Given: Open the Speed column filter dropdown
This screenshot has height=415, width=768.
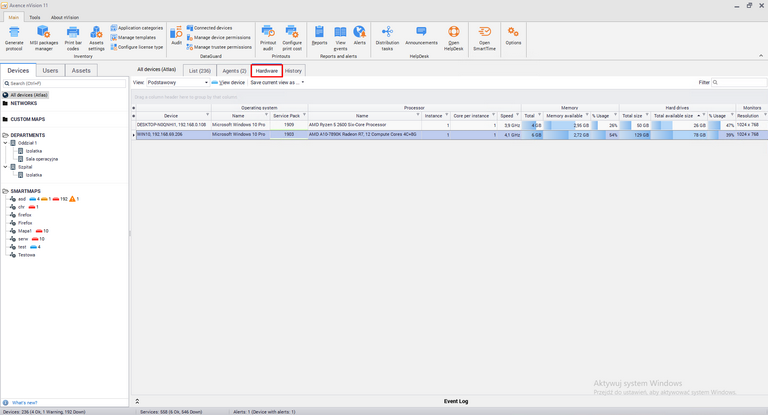Looking at the screenshot, I should tap(517, 115).
